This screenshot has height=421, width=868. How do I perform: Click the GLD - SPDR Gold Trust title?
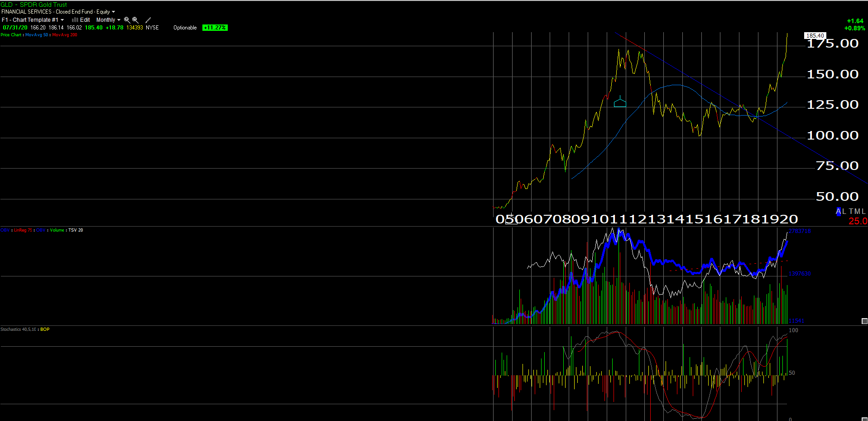34,5
